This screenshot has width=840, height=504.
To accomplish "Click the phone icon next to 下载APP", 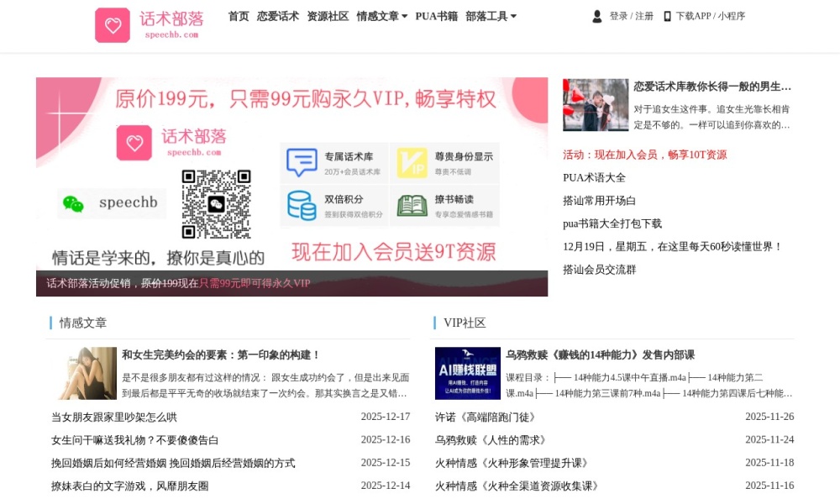I will (665, 15).
